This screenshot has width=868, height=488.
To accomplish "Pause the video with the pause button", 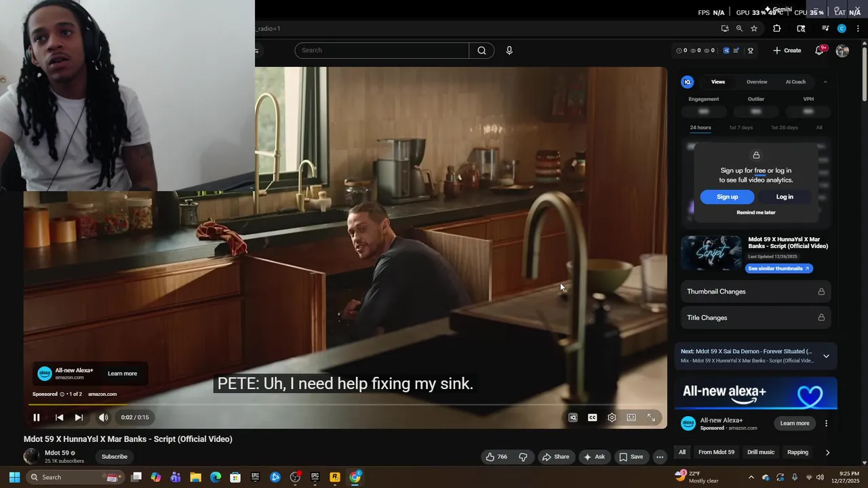I will coord(37,418).
